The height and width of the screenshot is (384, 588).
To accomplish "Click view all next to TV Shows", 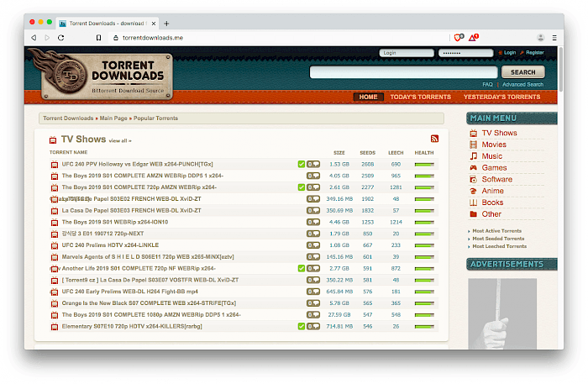I will click(x=120, y=140).
